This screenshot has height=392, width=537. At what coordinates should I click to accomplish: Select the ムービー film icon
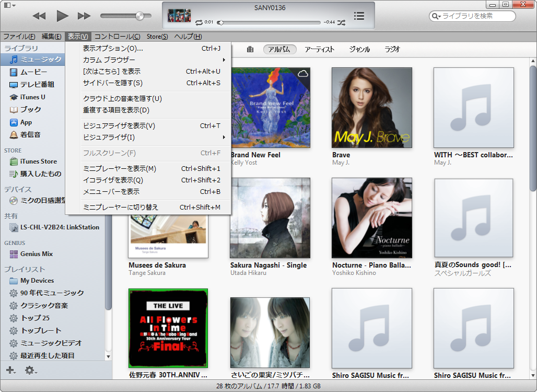14,72
